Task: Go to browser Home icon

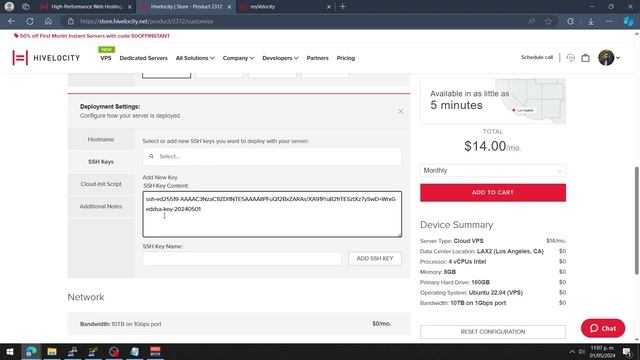Action: [48, 21]
